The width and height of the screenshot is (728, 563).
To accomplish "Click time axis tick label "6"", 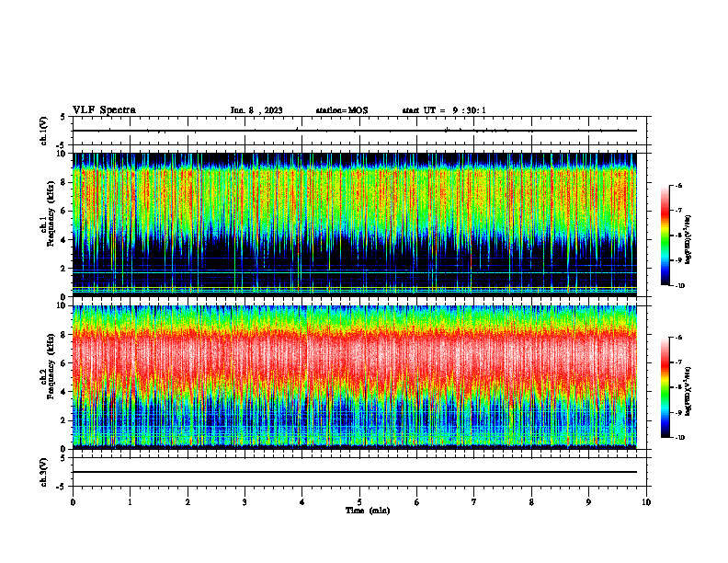I will tap(417, 502).
